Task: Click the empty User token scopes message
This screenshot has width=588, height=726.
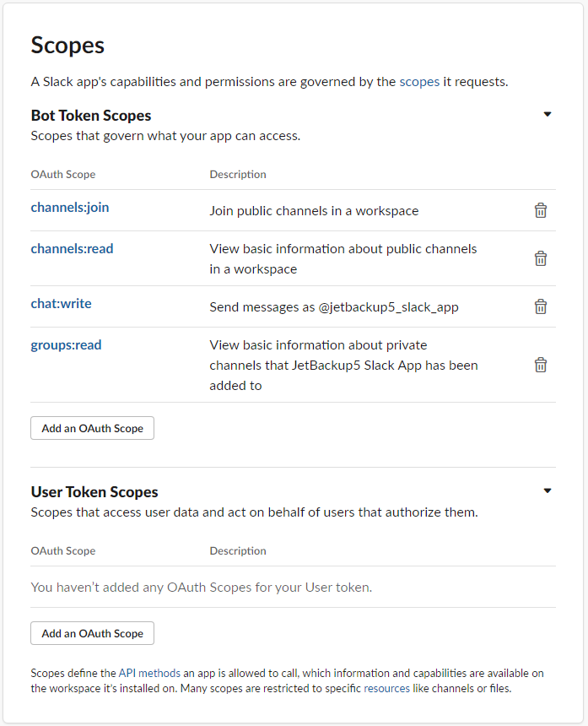Action: (x=202, y=588)
